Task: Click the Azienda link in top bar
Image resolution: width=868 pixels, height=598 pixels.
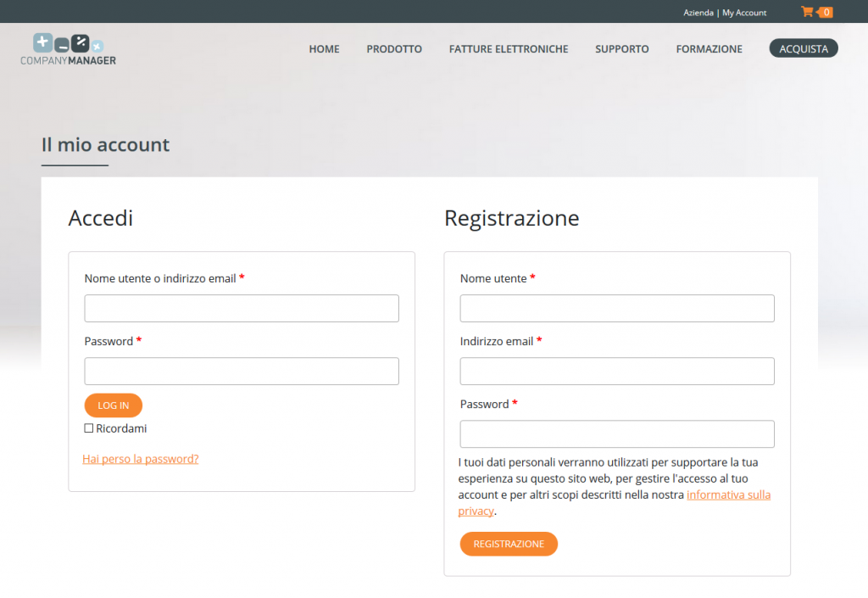Action: [x=698, y=13]
